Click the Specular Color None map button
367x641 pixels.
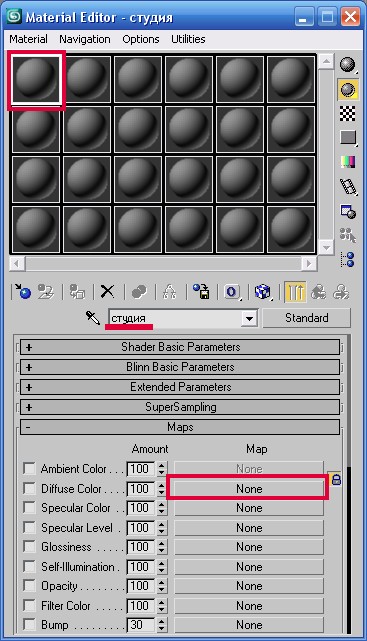tap(249, 508)
